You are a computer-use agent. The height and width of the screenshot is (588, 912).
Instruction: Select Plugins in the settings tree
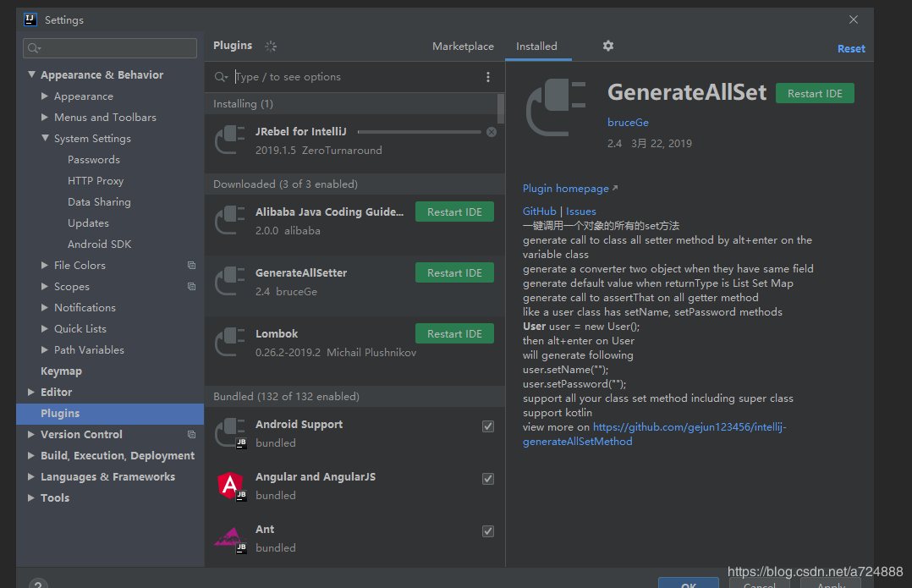pos(110,414)
